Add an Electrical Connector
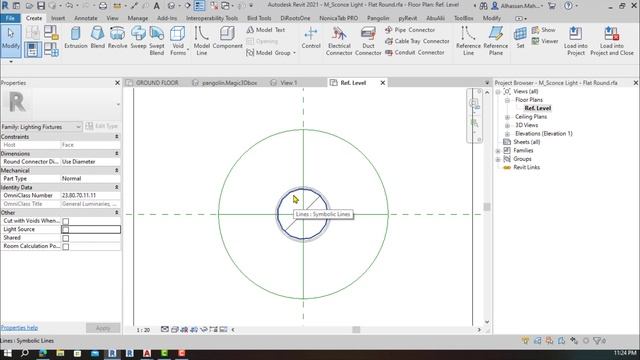The image size is (640, 360). 339,41
